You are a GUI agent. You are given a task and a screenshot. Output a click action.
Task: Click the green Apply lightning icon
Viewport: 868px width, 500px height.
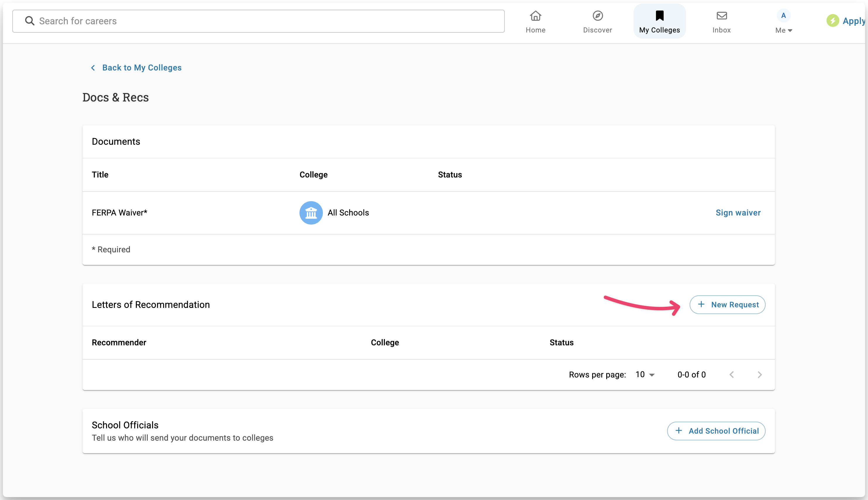point(832,20)
